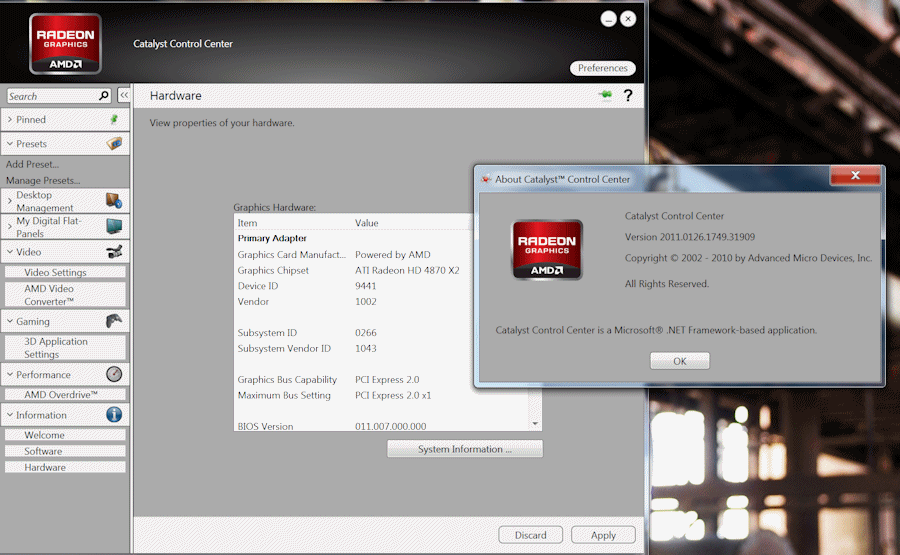Image resolution: width=900 pixels, height=555 pixels.
Task: Click the hardware list scroll down arrow
Action: (x=535, y=424)
